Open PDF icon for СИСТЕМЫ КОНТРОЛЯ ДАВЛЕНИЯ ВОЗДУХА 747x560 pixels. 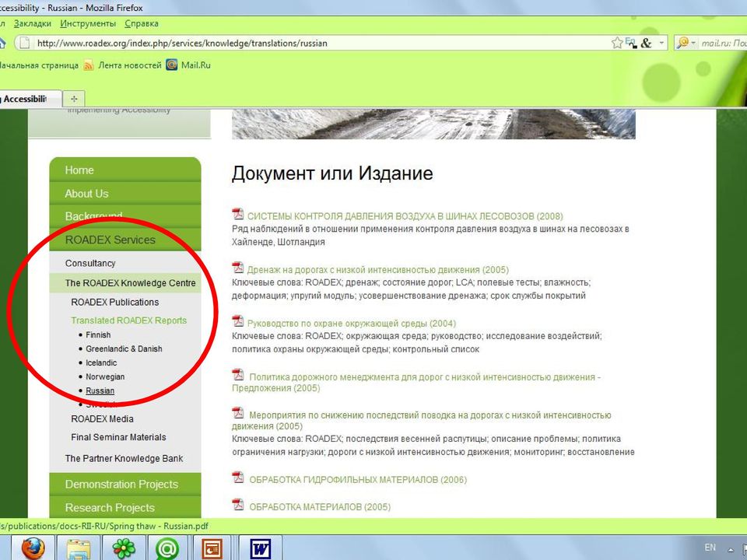[238, 214]
